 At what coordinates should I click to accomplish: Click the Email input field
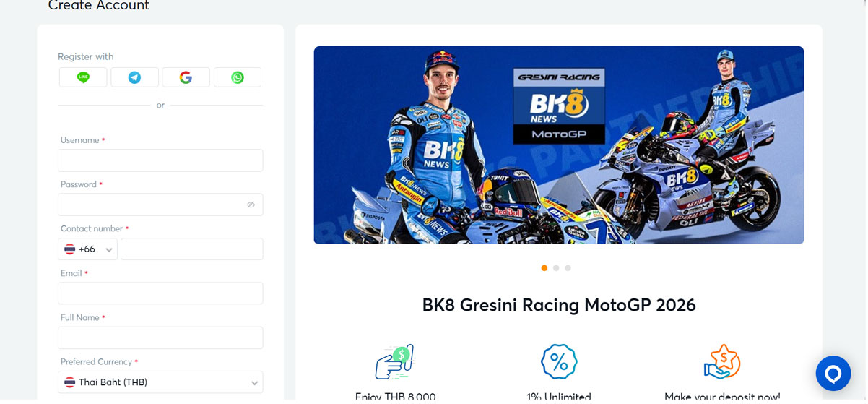point(160,293)
